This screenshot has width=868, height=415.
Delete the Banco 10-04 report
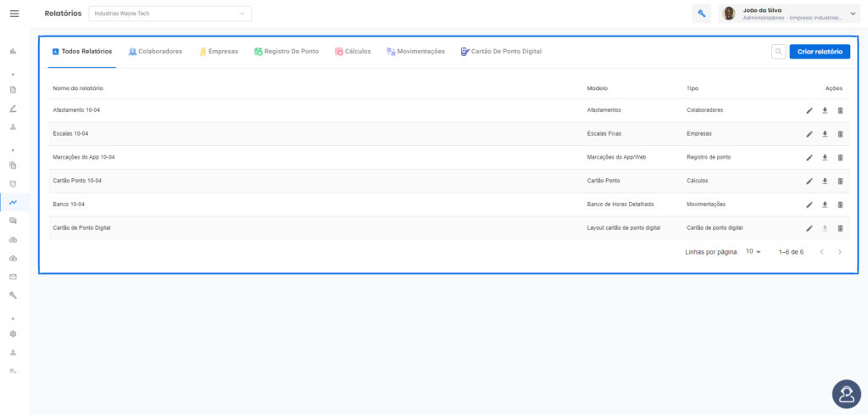pyautogui.click(x=840, y=205)
